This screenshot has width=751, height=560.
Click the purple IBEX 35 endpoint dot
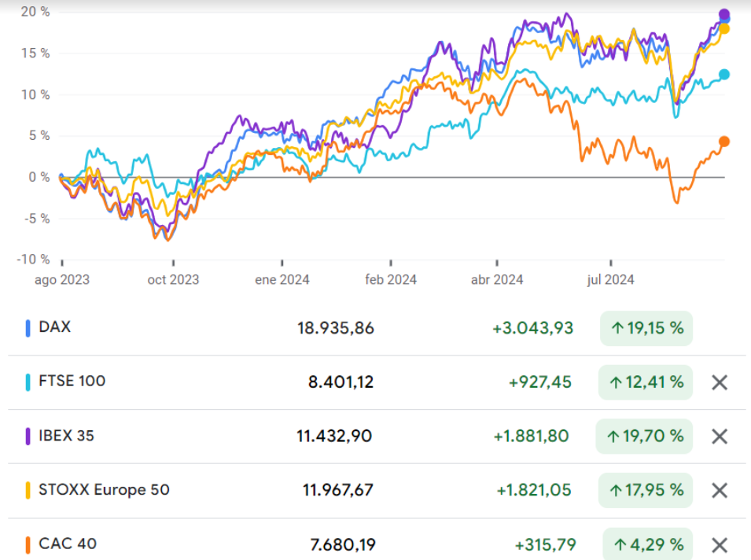[724, 14]
